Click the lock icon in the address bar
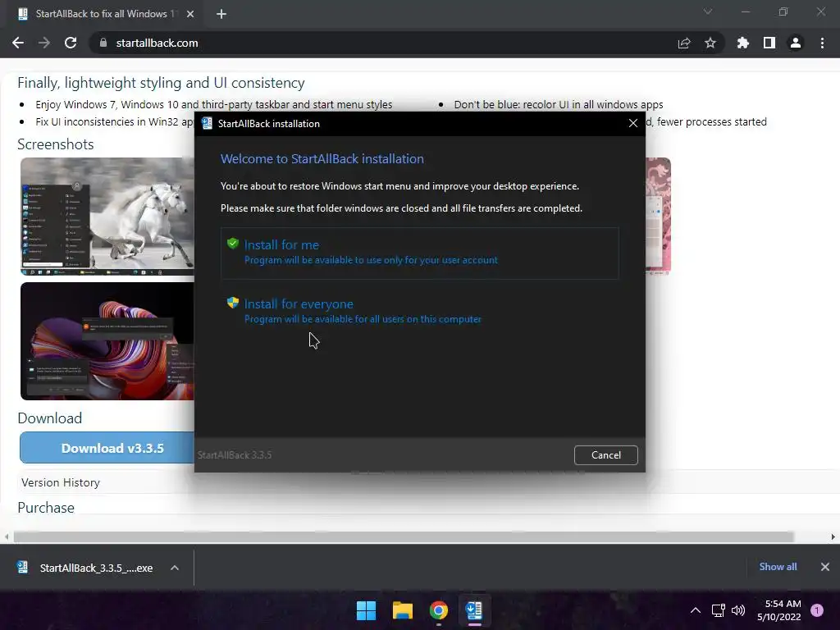The height and width of the screenshot is (630, 840). 103,43
